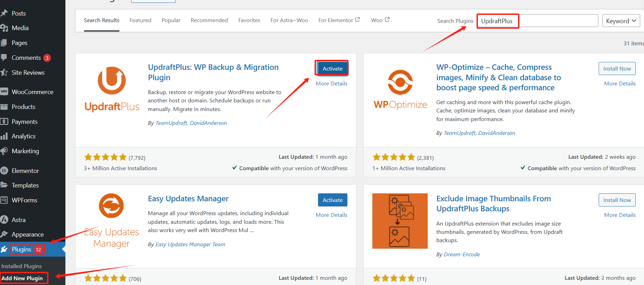Activate the UpdraftPlus plugin
The width and height of the screenshot is (644, 285).
(332, 68)
